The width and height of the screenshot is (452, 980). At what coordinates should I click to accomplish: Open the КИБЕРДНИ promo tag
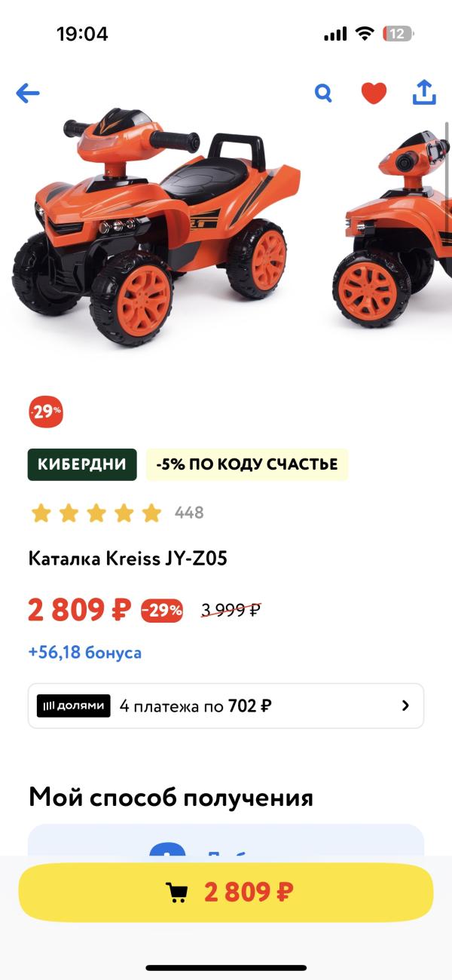[x=82, y=464]
